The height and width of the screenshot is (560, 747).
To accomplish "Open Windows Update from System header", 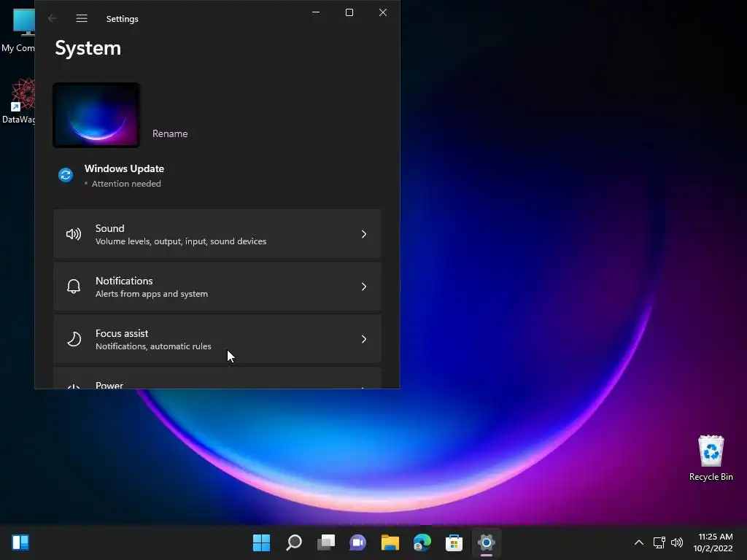I will pyautogui.click(x=124, y=168).
